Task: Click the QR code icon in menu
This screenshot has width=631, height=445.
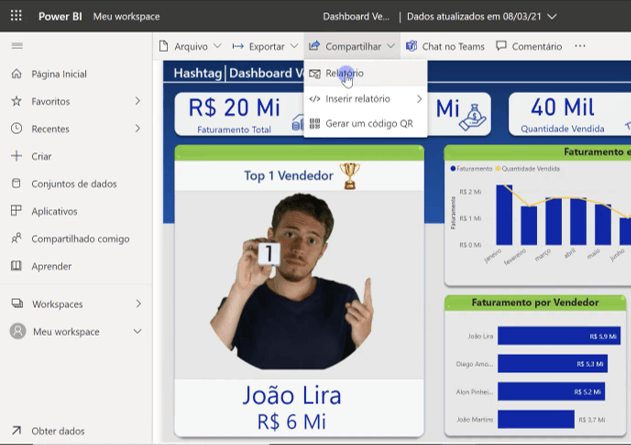Action: click(315, 124)
